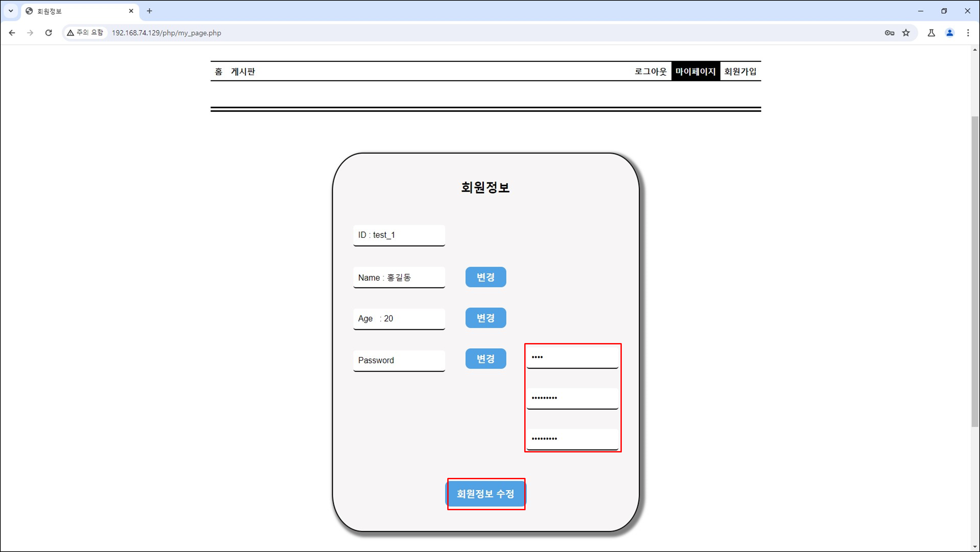980x552 pixels.
Task: Click the address bar URL
Action: coord(166,33)
